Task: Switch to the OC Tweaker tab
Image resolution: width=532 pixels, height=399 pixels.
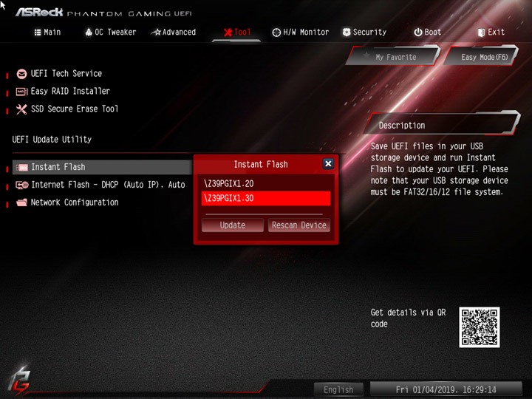Action: pyautogui.click(x=111, y=33)
